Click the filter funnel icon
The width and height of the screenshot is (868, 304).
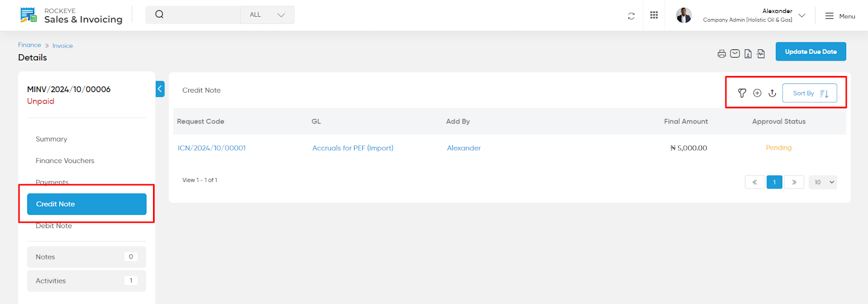pos(742,93)
